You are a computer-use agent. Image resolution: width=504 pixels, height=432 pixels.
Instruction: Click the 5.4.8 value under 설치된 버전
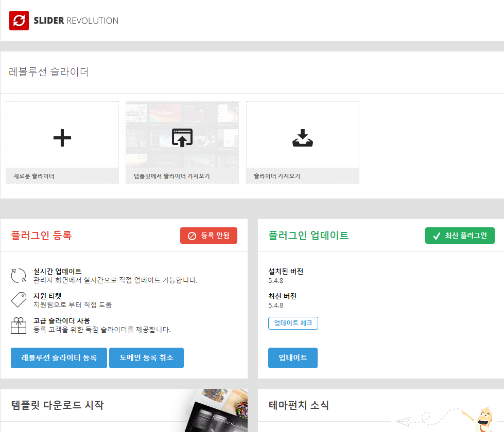pyautogui.click(x=276, y=280)
